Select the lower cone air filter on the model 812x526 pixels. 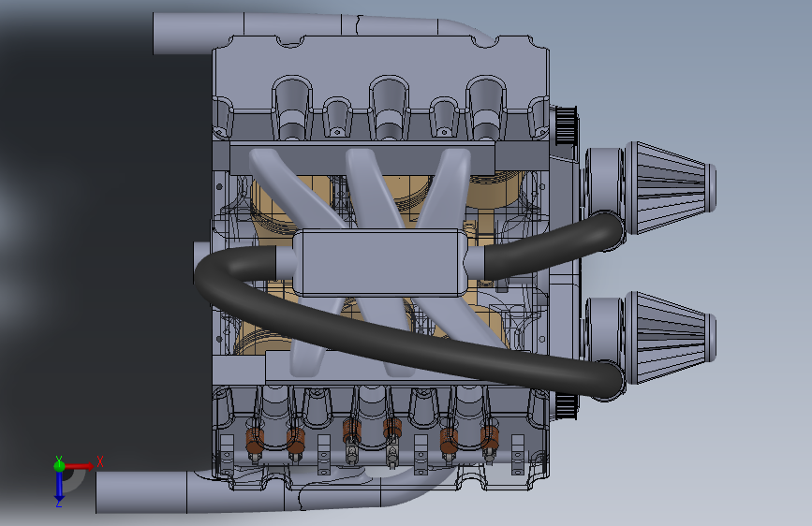coord(672,338)
